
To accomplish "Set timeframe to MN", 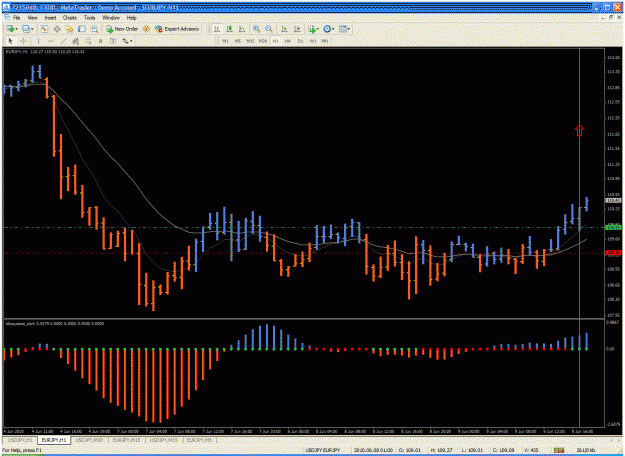I will coord(325,41).
